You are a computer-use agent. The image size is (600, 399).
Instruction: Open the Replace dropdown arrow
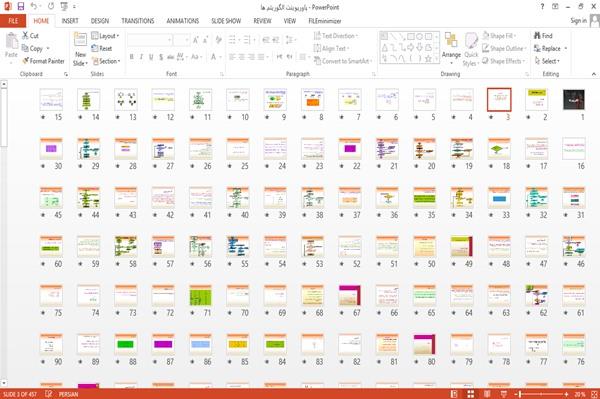coord(566,48)
